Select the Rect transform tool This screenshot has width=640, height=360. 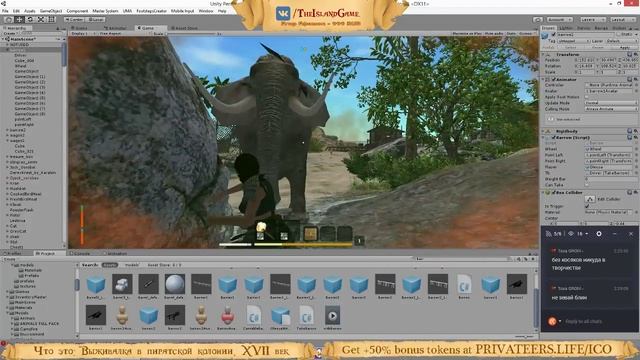51,19
